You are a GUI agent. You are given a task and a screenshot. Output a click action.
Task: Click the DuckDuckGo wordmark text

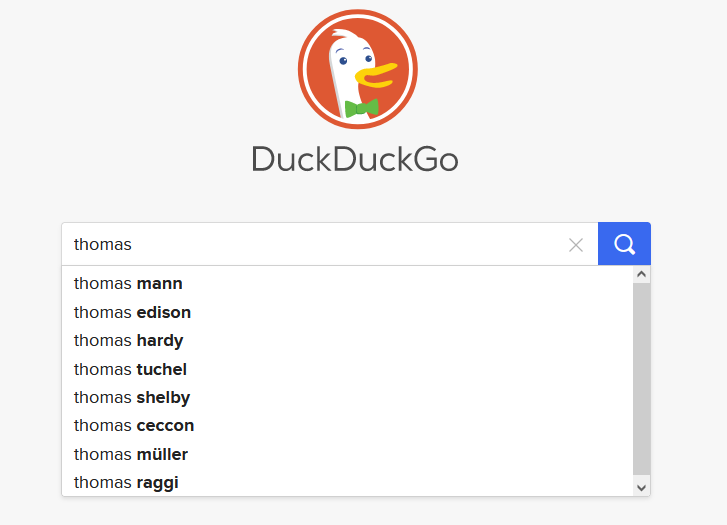coord(355,160)
